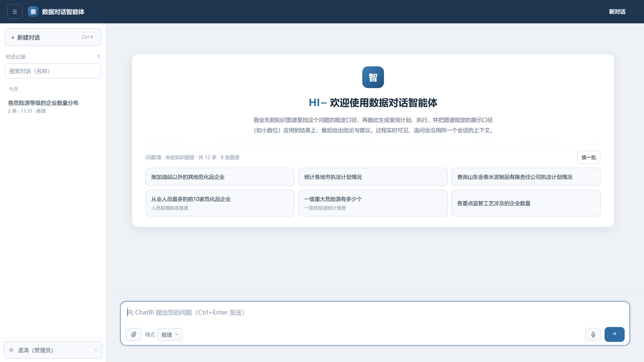The image size is (644, 362).
Task: Click the blue shield logo icon
Action: 33,12
